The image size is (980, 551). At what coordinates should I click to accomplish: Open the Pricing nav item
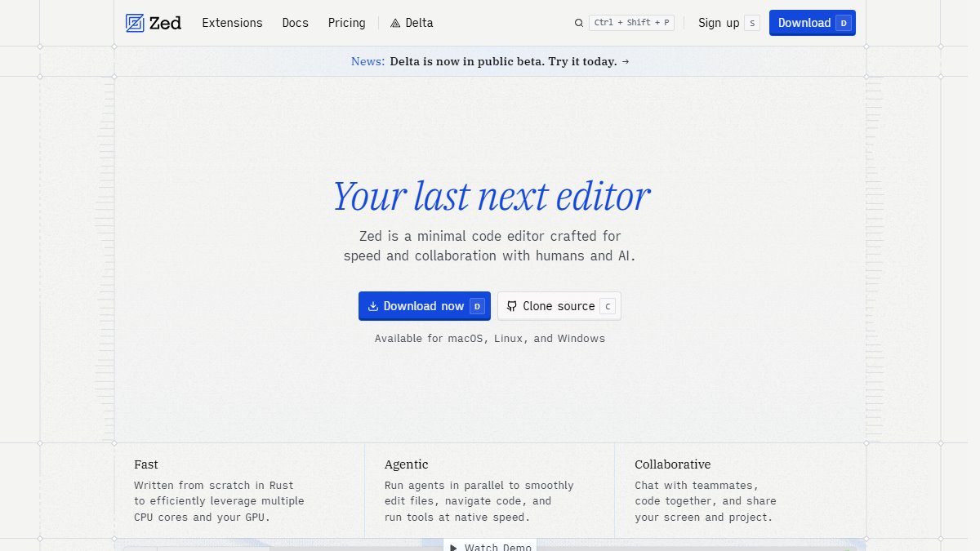click(347, 23)
